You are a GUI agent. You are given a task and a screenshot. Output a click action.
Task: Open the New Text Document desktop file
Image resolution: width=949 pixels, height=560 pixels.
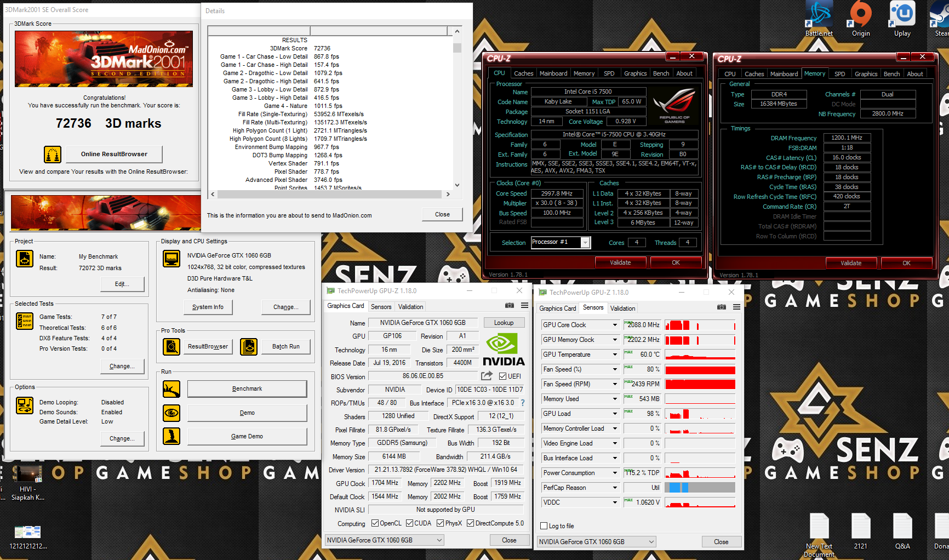tap(819, 535)
